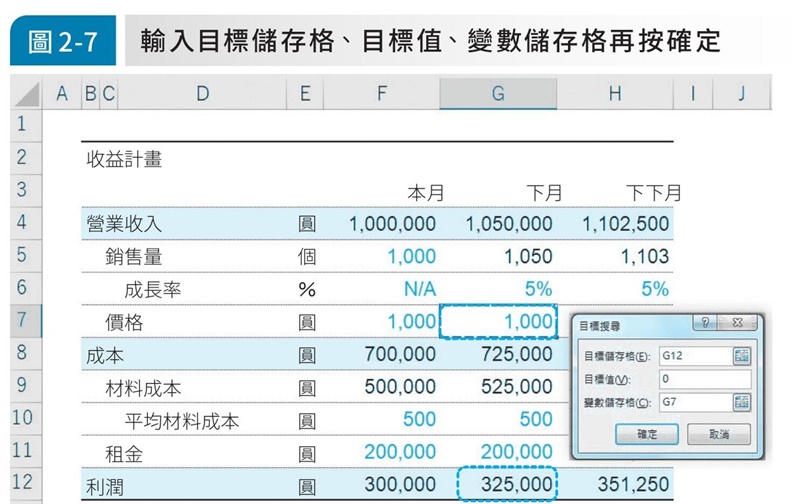Select column C header

click(109, 94)
